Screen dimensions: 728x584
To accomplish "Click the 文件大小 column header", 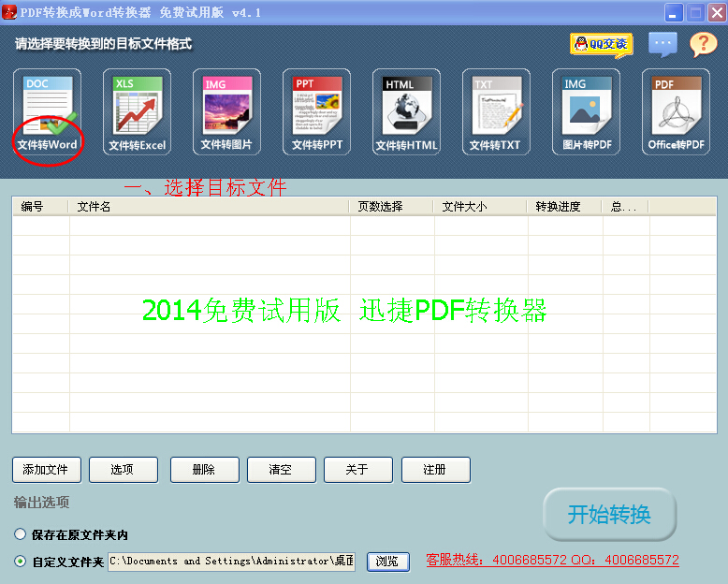I will coord(481,207).
